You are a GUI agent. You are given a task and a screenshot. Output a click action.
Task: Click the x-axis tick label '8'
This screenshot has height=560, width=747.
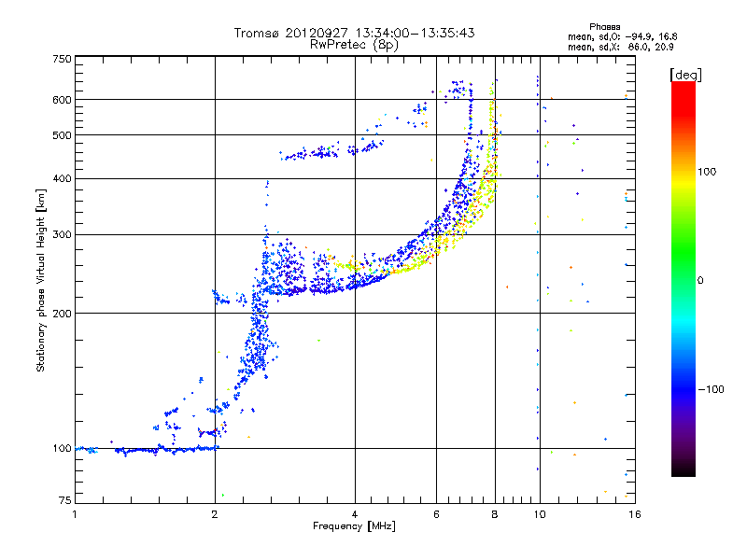pyautogui.click(x=495, y=514)
